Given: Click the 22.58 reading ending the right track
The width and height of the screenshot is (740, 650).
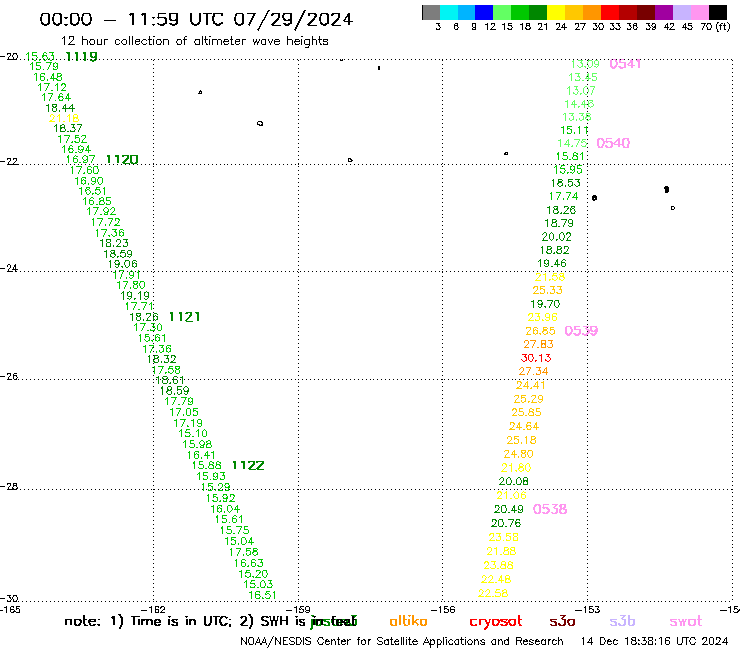Looking at the screenshot, I should (493, 593).
